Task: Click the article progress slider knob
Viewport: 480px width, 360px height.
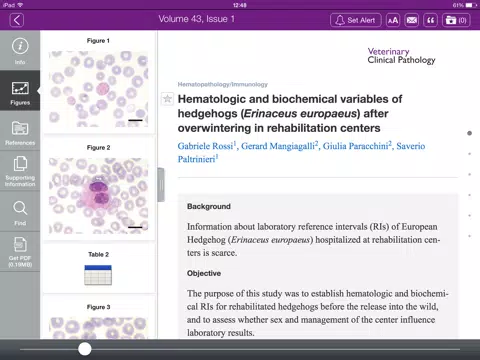Action: [x=85, y=349]
